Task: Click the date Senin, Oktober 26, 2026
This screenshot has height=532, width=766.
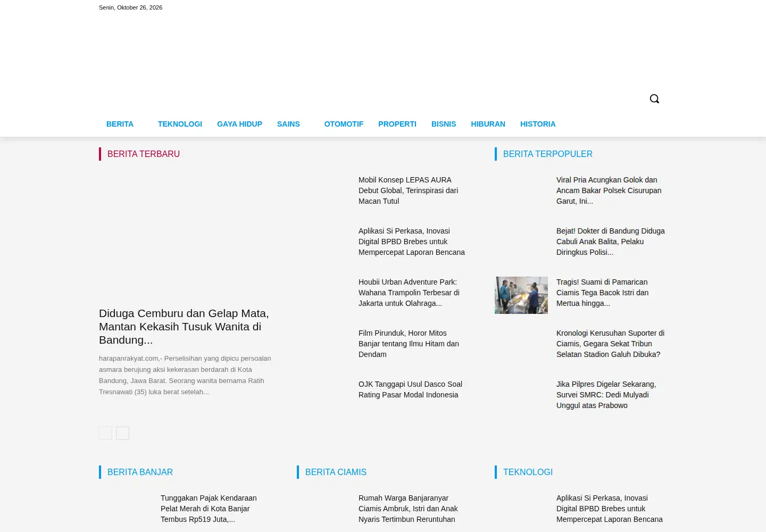Action: tap(130, 7)
